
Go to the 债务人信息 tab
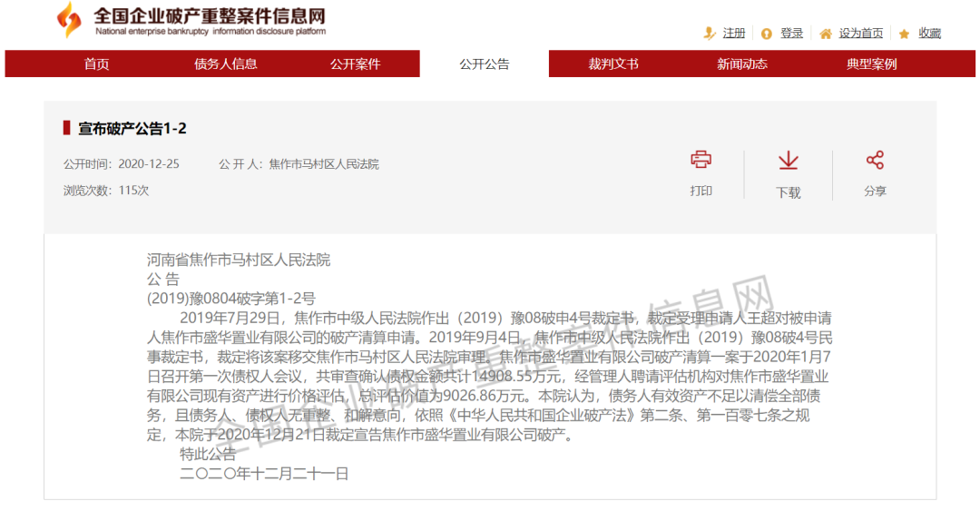[x=225, y=64]
